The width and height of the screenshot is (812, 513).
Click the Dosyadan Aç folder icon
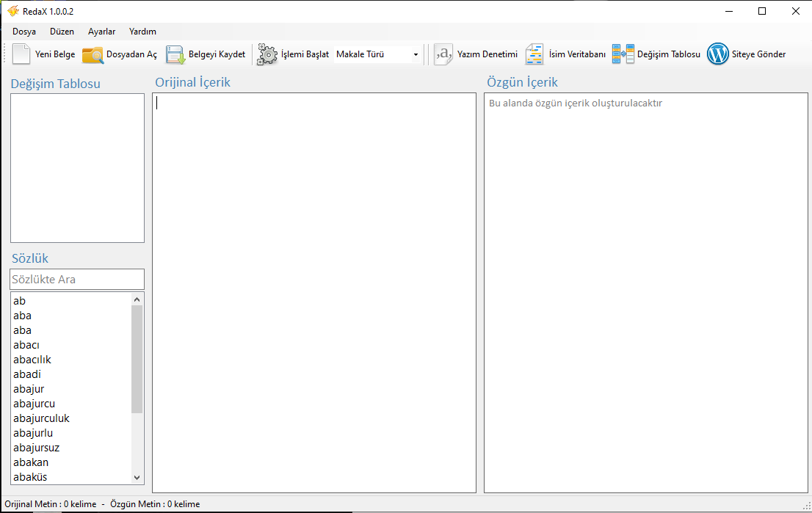[x=93, y=55]
